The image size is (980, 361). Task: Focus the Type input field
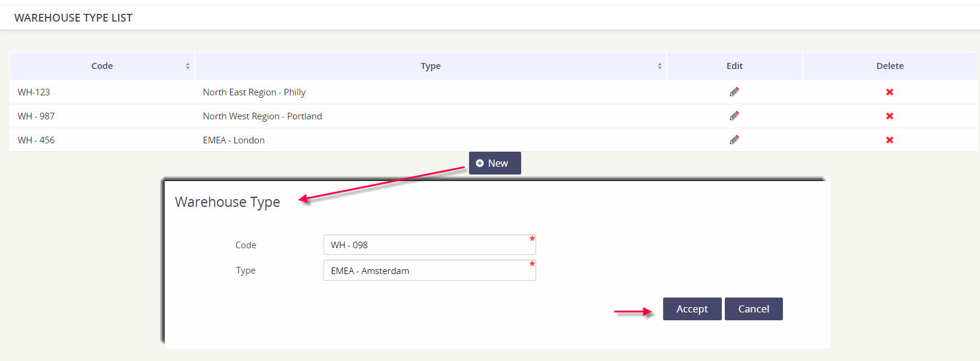click(429, 270)
